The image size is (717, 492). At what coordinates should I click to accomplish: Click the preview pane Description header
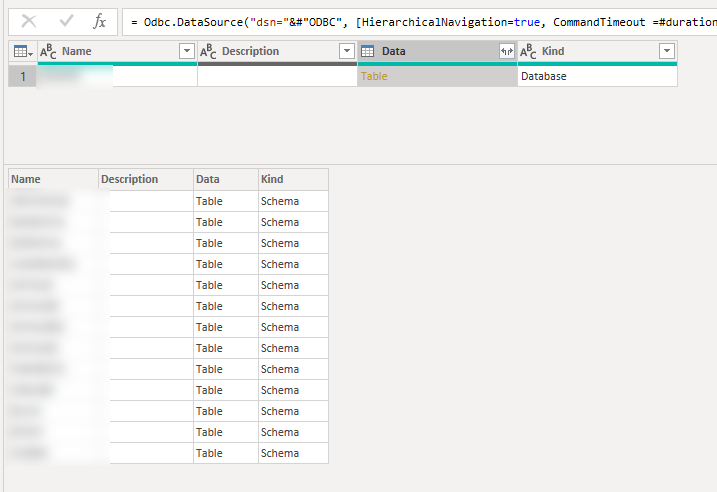(x=146, y=179)
